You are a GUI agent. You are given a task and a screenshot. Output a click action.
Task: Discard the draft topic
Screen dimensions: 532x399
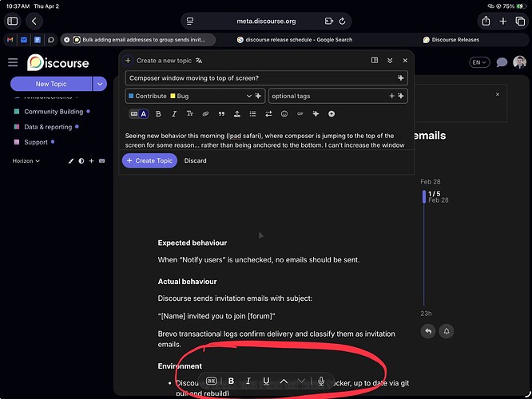pyautogui.click(x=195, y=160)
